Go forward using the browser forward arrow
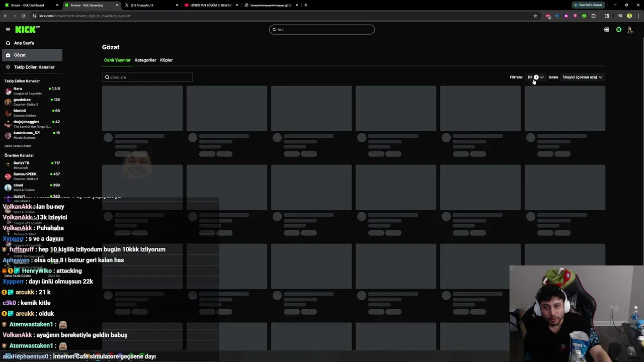644x362 pixels. pos(14,16)
